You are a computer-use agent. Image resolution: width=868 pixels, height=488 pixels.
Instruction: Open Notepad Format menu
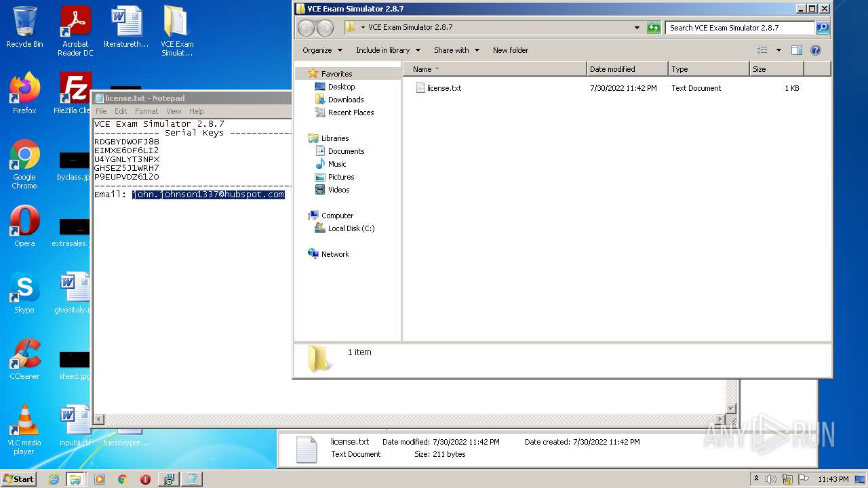click(x=146, y=111)
